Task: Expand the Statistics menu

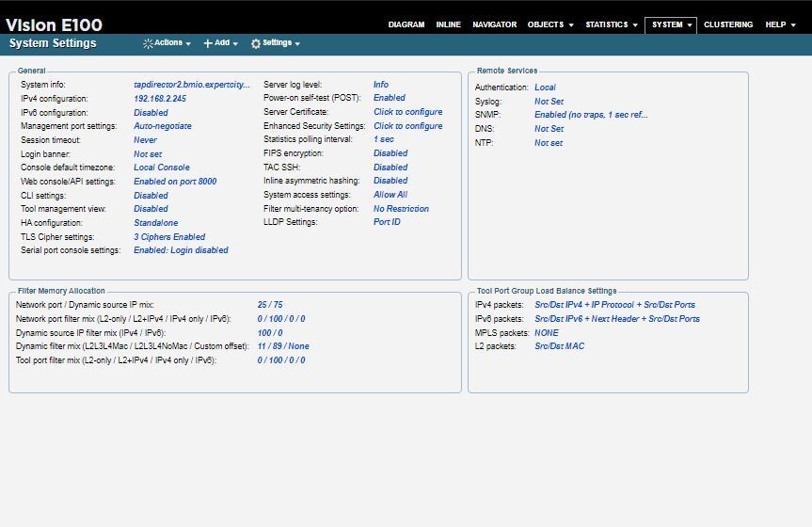Action: tap(611, 24)
